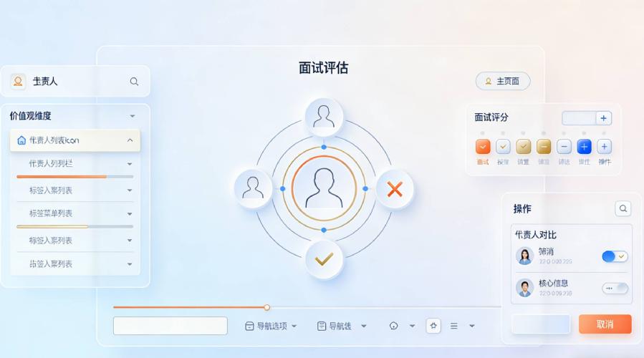Open the 导航选项 dropdown
This screenshot has width=644, height=358.
[271, 326]
